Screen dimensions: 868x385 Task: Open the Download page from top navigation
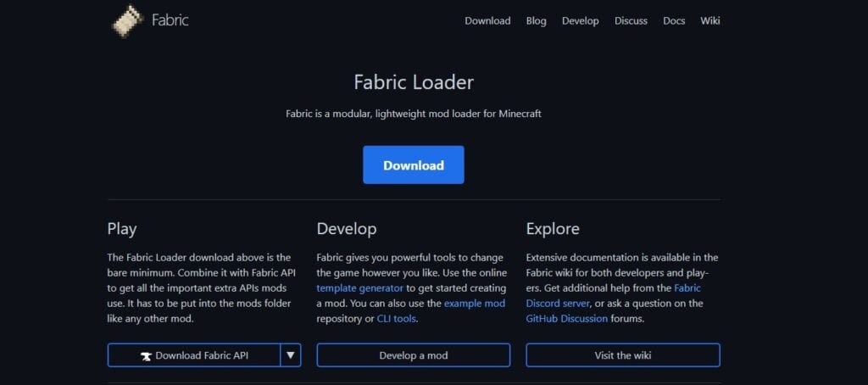[487, 21]
